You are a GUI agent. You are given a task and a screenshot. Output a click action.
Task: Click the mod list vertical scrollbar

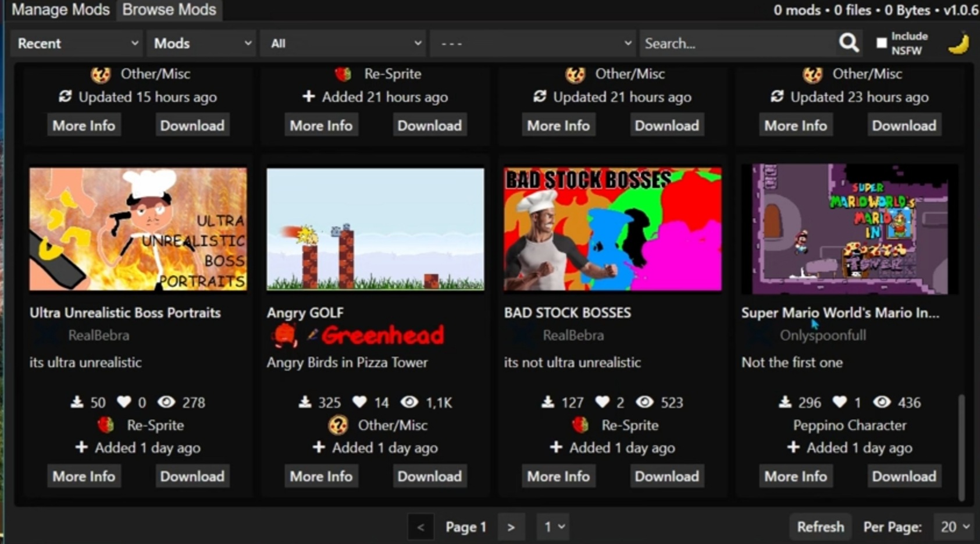(961, 447)
